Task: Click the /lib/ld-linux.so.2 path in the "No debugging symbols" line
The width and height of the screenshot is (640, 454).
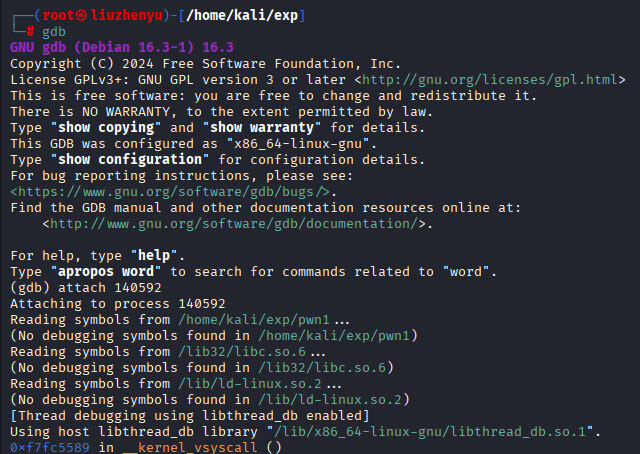Action: (330, 400)
